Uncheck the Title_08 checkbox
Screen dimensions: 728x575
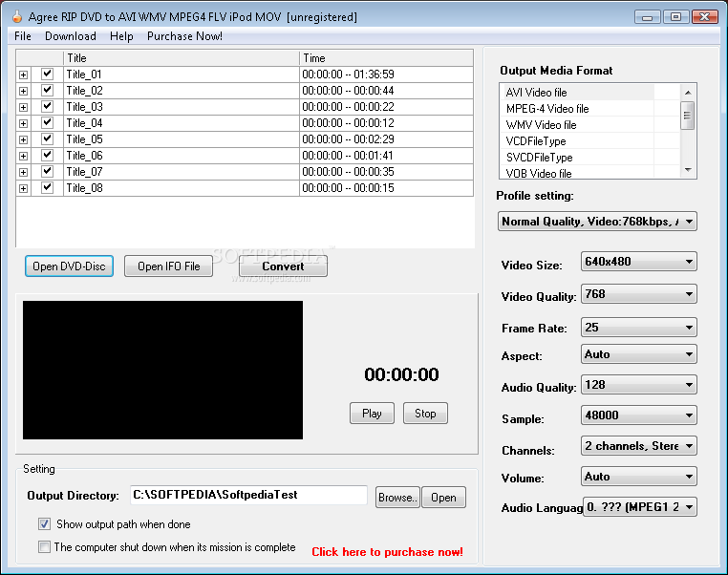(47, 187)
